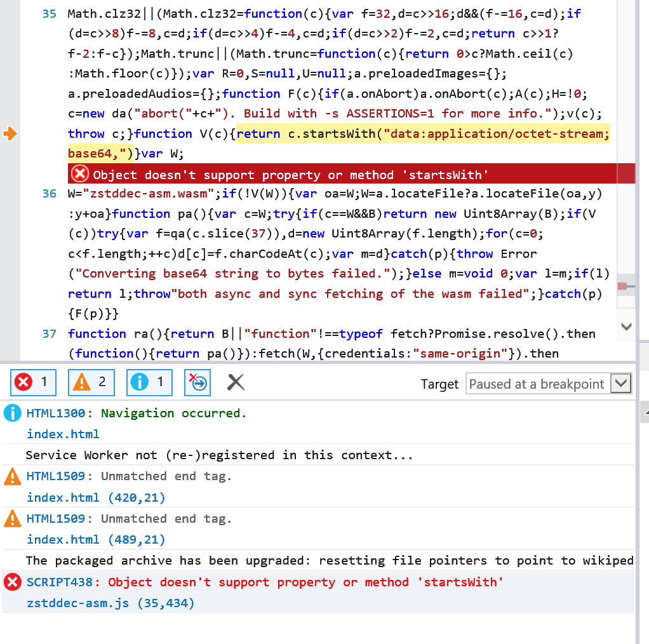Screen dimensions: 649x644
Task: Toggle the info messages filter showing 1
Action: coord(149,382)
